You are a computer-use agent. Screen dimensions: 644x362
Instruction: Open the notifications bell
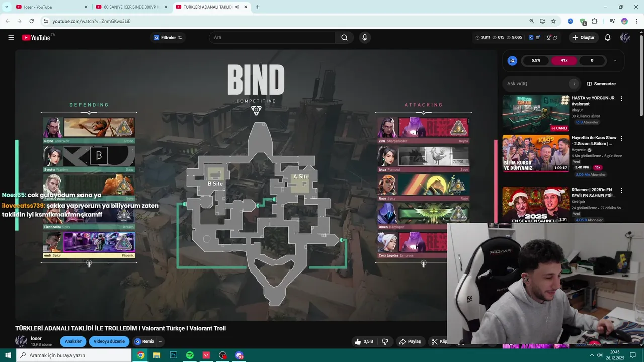coord(607,38)
